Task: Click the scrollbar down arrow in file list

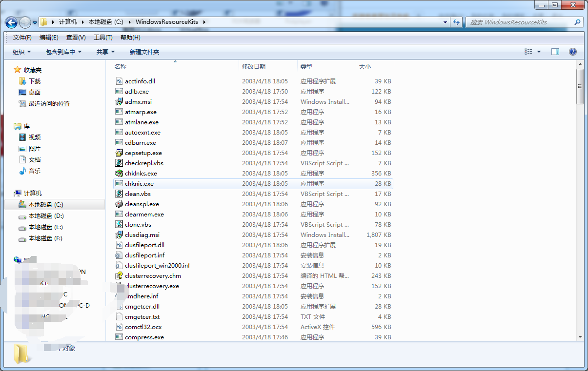Action: pyautogui.click(x=580, y=337)
